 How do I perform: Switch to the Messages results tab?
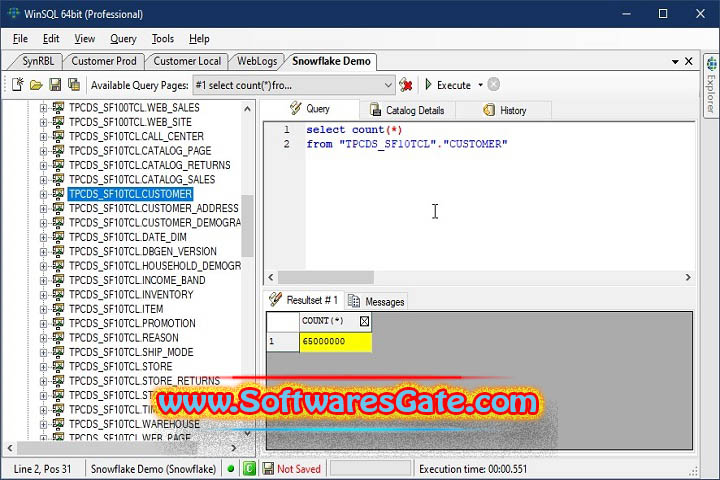(x=376, y=301)
